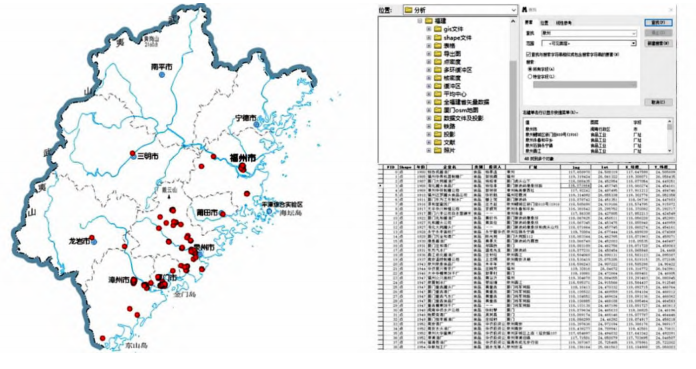This screenshot has height=369, width=696.
Task: Click the 缓冲区 folder icon
Action: 438,86
